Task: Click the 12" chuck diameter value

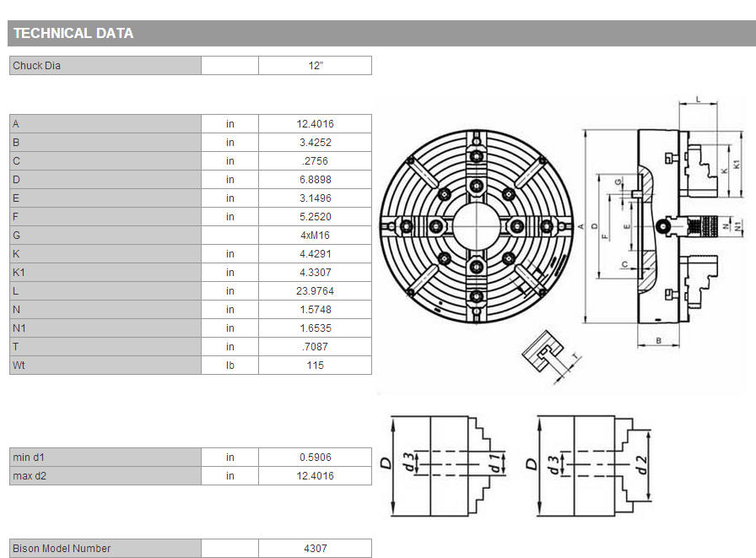Action: [315, 66]
